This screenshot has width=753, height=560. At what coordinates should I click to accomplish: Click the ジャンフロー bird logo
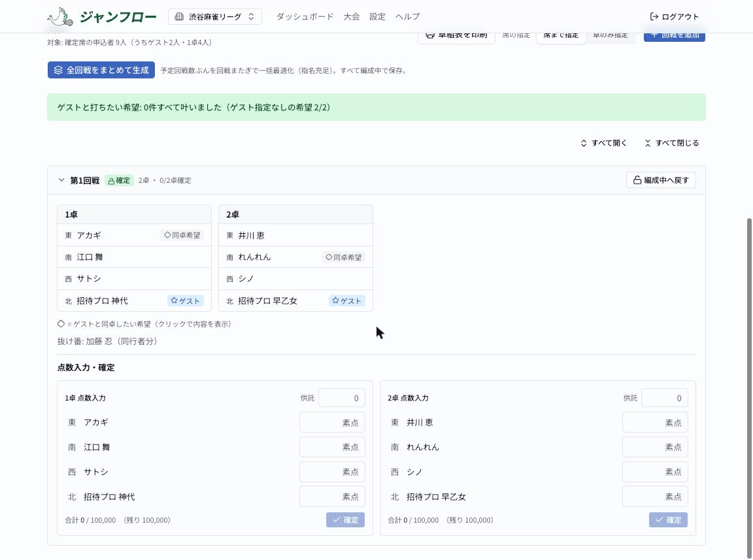(61, 16)
